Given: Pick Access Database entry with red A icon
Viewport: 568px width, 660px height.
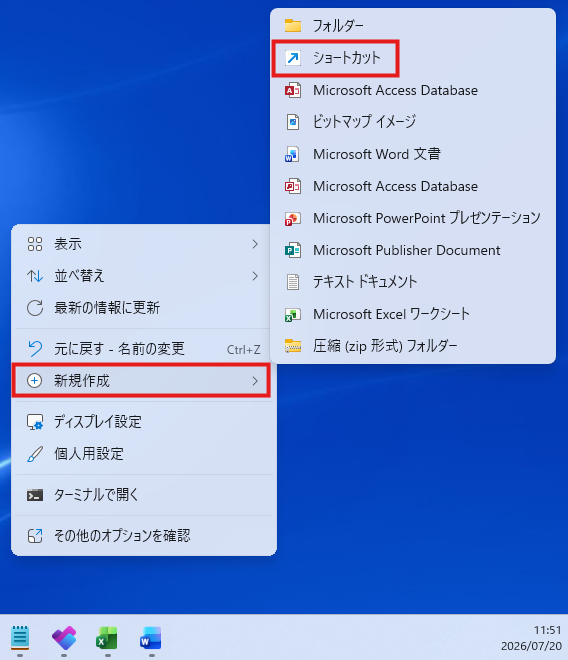Looking at the screenshot, I should (x=413, y=90).
